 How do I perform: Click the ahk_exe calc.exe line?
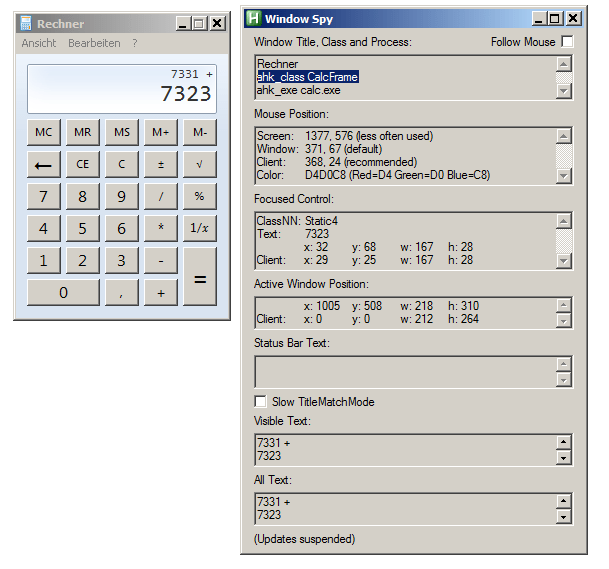coord(298,90)
